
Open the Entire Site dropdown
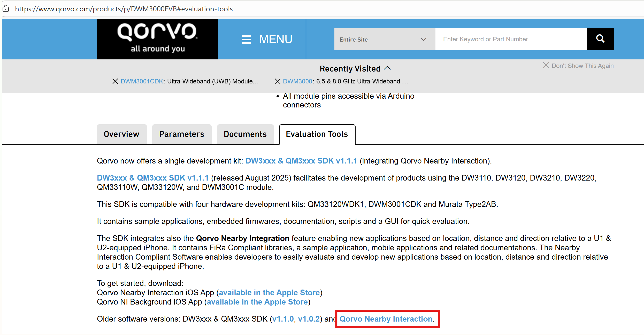tap(384, 39)
